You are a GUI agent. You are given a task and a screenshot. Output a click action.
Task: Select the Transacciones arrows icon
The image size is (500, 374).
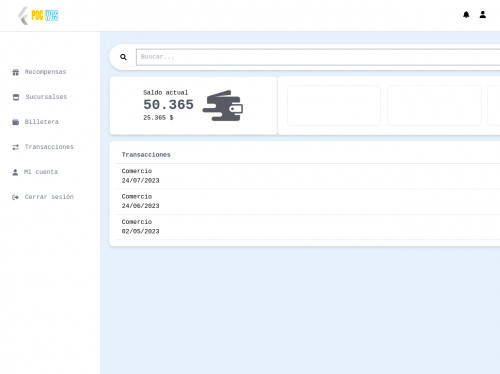pos(16,147)
